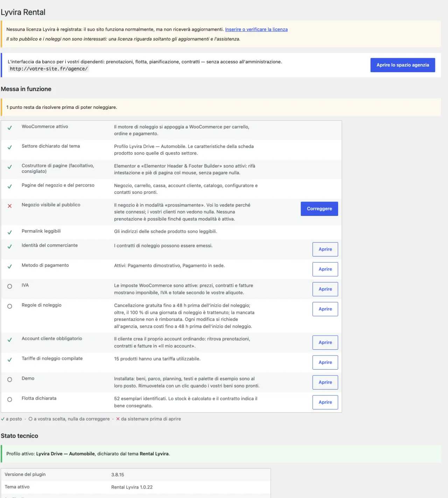
Task: Click the red X beside Negozio visibile al pubblico
Action: [10, 206]
